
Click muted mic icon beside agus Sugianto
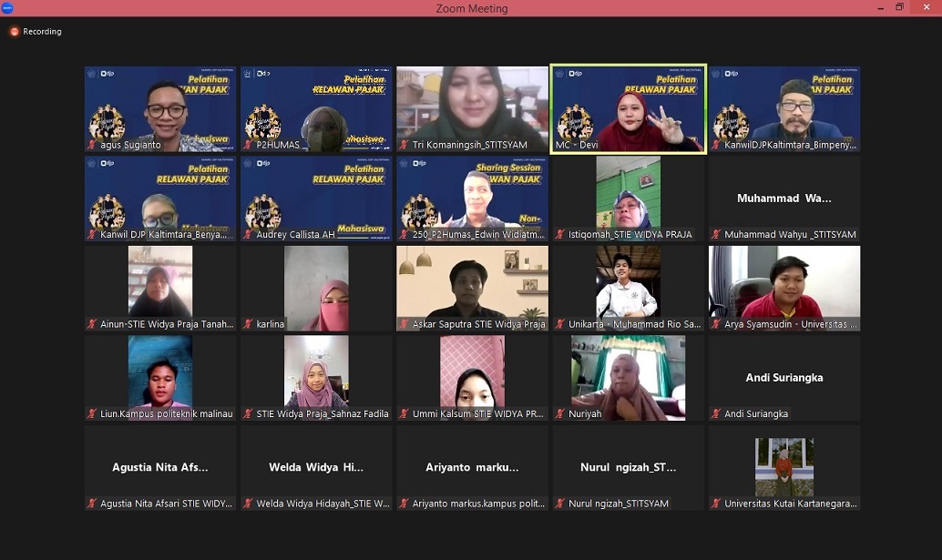(92, 145)
